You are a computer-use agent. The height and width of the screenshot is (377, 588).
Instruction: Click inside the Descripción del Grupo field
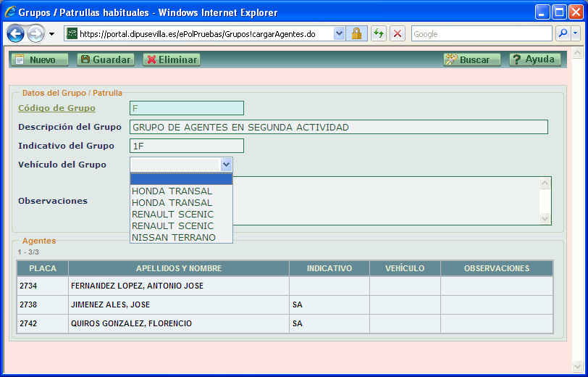point(338,127)
